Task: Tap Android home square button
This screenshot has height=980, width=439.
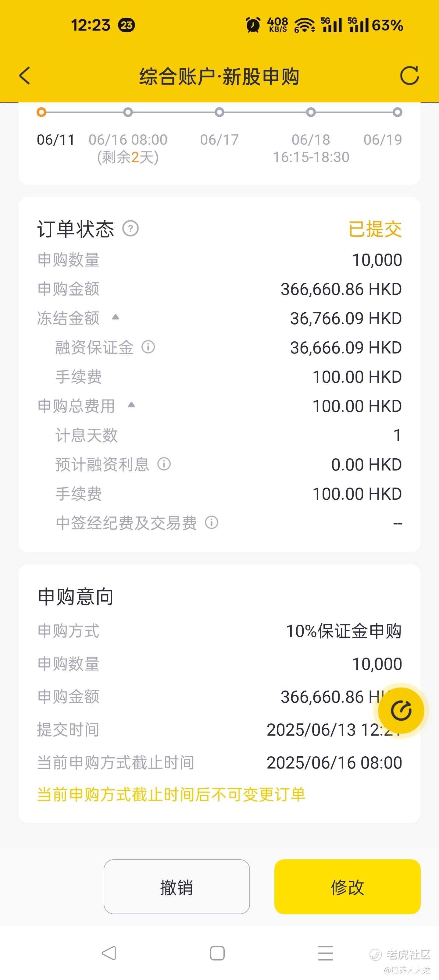Action: [x=217, y=953]
